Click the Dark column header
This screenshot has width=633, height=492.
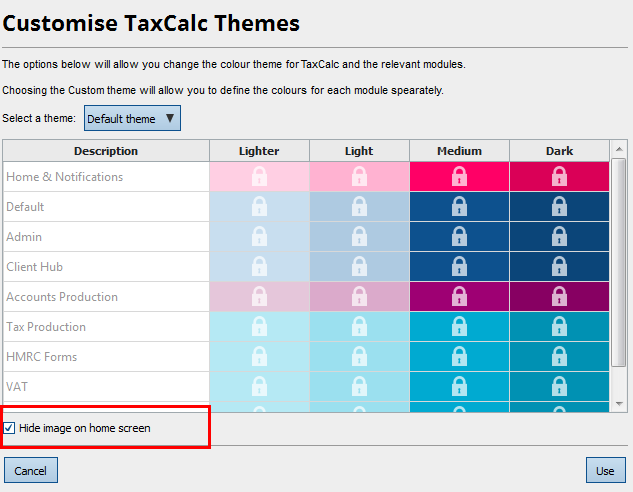[560, 151]
